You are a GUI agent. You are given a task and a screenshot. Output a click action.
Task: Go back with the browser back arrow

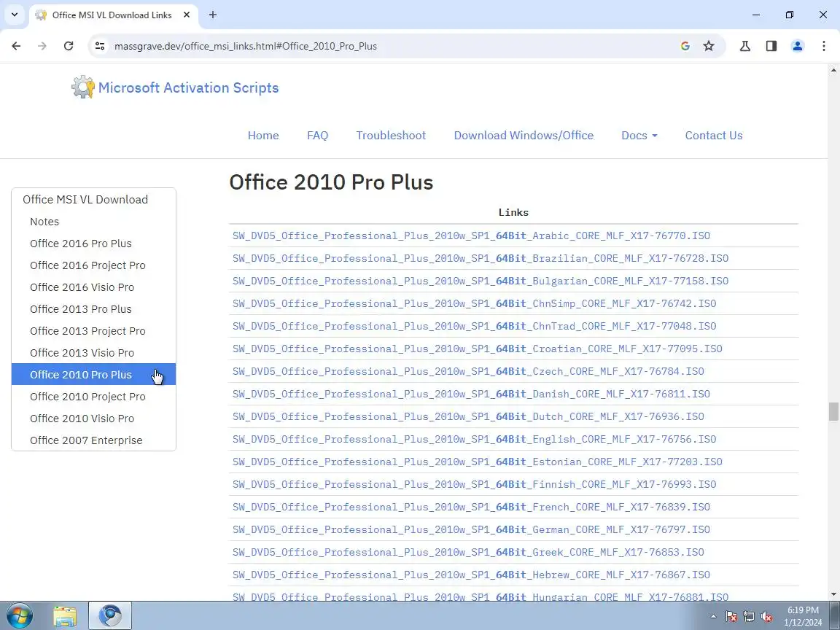(x=16, y=46)
